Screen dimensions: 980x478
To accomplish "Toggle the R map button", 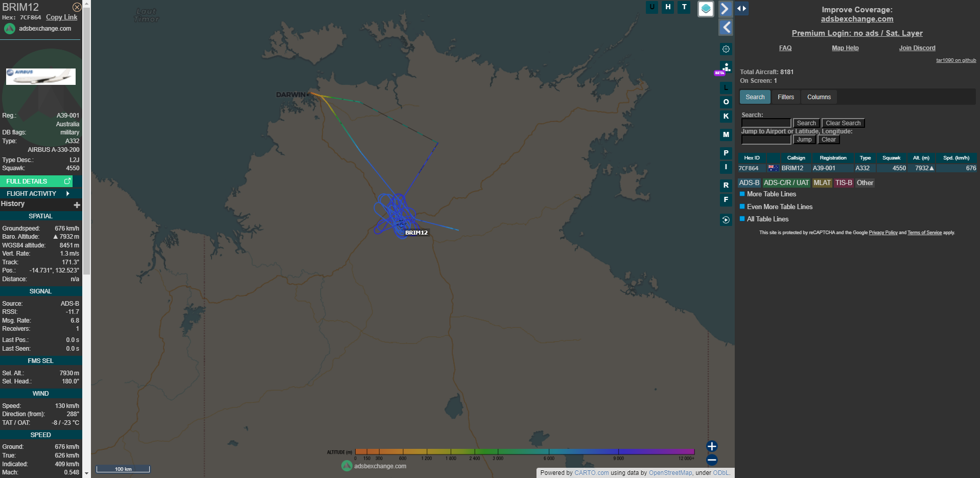I will pyautogui.click(x=726, y=186).
